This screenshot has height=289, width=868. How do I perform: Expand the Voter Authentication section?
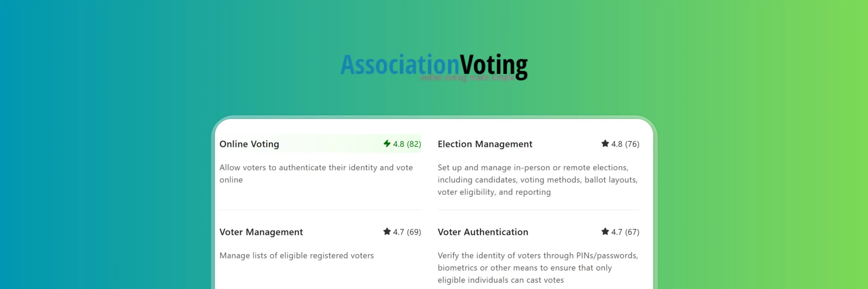[x=483, y=232]
